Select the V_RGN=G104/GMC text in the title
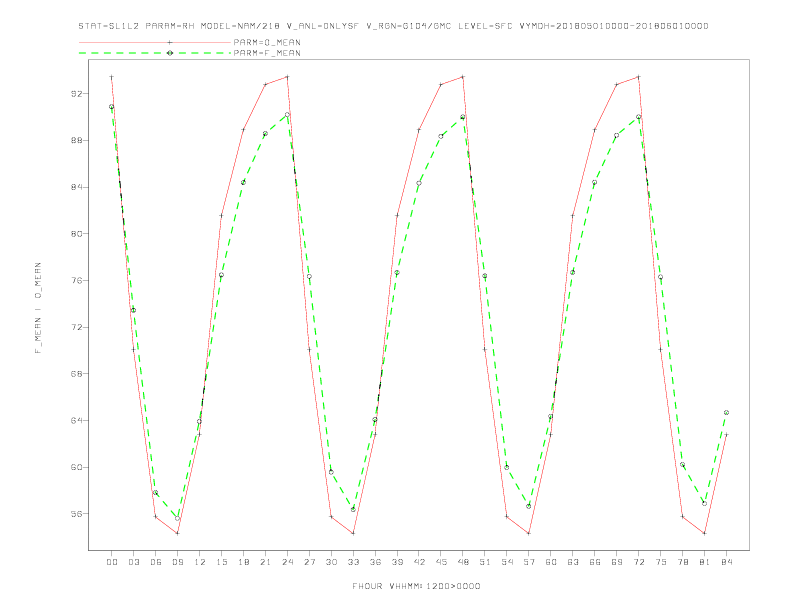The image size is (792, 612). 409,26
